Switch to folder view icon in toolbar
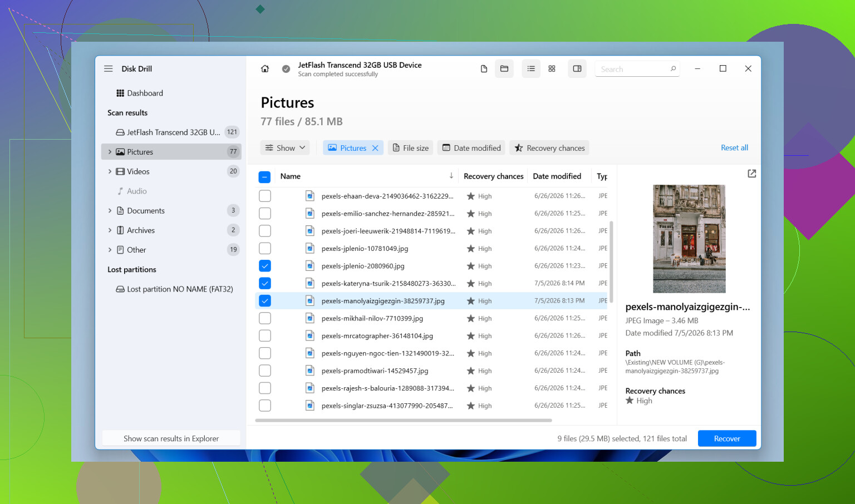The height and width of the screenshot is (504, 855). point(504,69)
